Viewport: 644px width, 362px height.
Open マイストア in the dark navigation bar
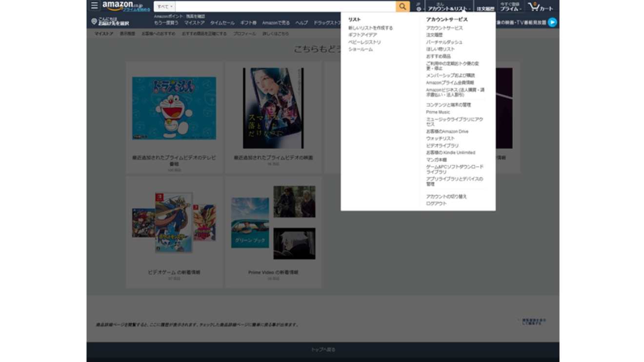pyautogui.click(x=194, y=23)
